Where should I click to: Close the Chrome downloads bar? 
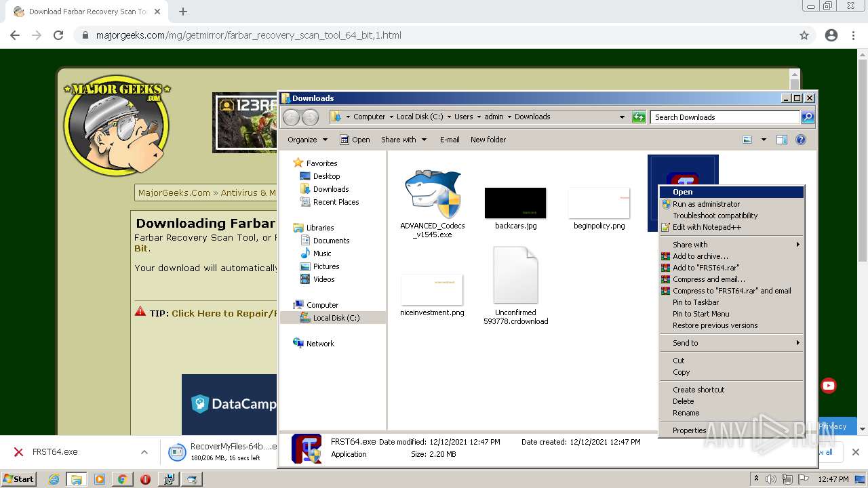pos(855,452)
